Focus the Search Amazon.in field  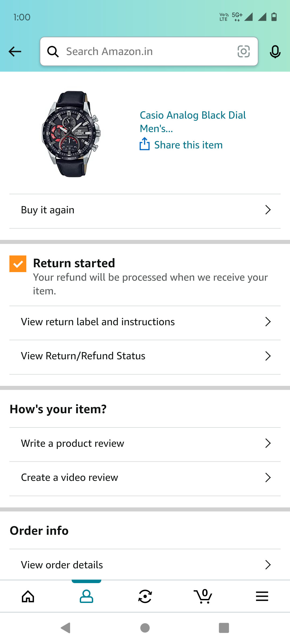145,52
